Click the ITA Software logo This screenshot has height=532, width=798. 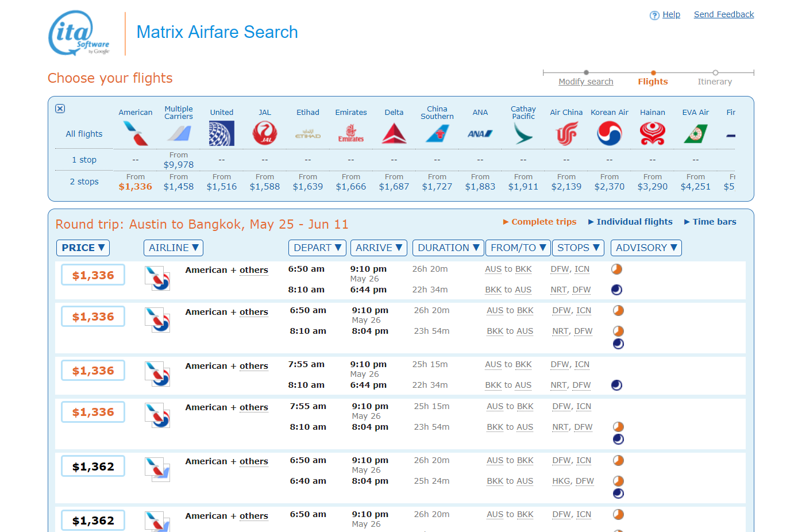79,33
